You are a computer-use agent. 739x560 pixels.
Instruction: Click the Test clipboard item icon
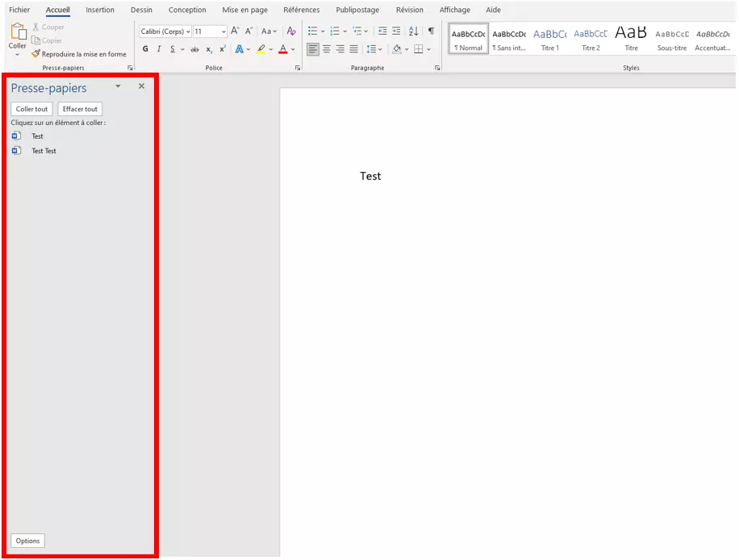(16, 136)
